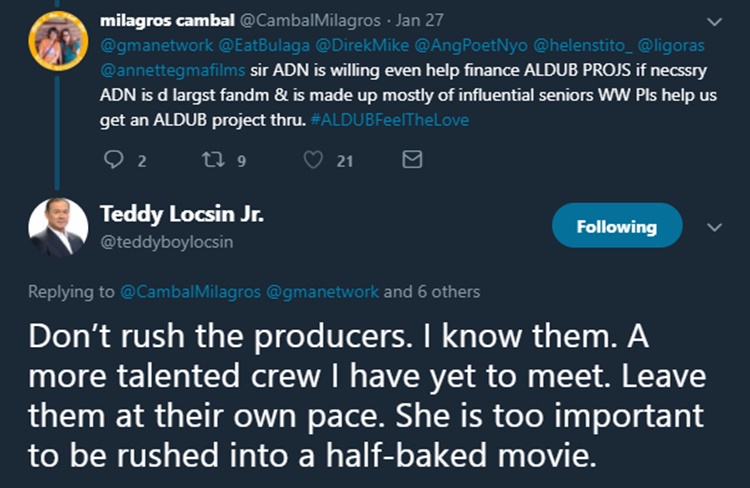
Task: Open @CambalMilagros in Replying to line
Action: [x=190, y=292]
